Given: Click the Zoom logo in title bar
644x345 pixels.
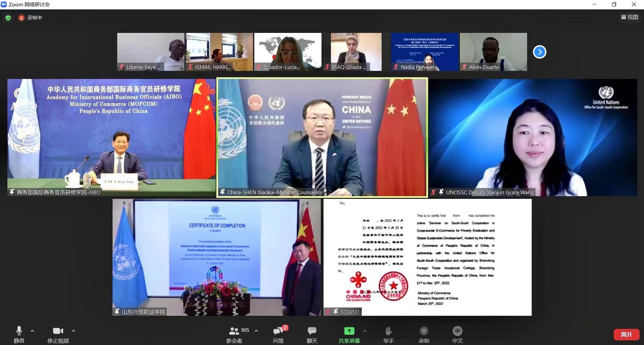Looking at the screenshot, I should [x=4, y=4].
